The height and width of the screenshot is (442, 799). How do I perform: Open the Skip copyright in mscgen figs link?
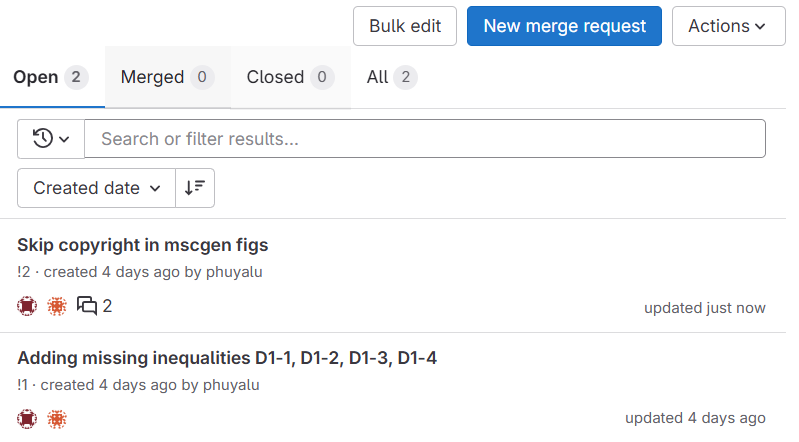pos(143,245)
